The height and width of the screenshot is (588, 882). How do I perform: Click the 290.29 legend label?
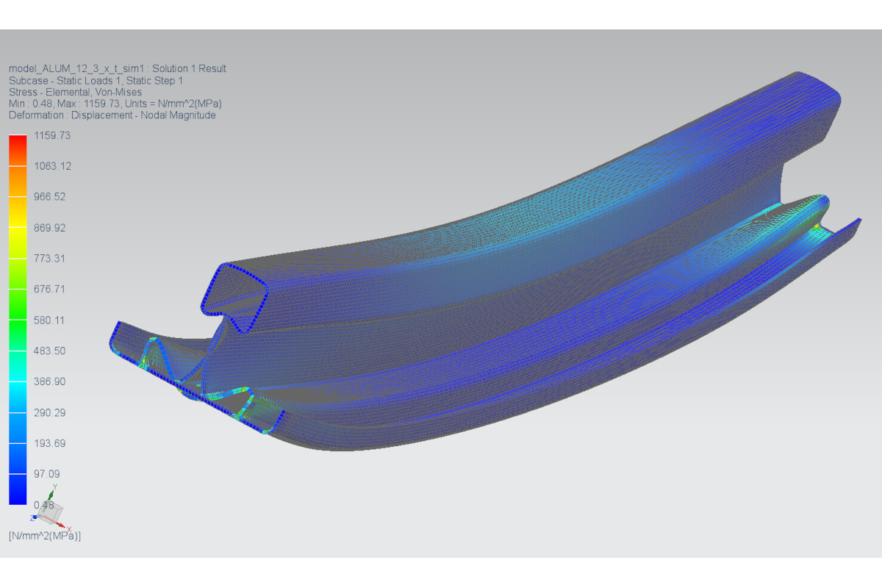[x=49, y=412]
